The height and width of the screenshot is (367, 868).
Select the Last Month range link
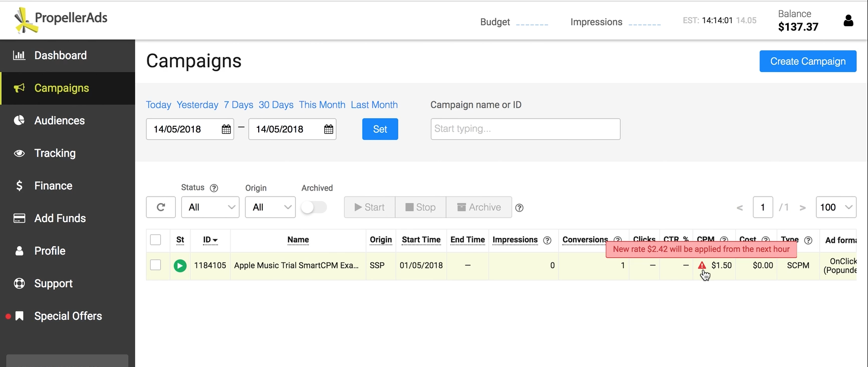click(x=374, y=105)
